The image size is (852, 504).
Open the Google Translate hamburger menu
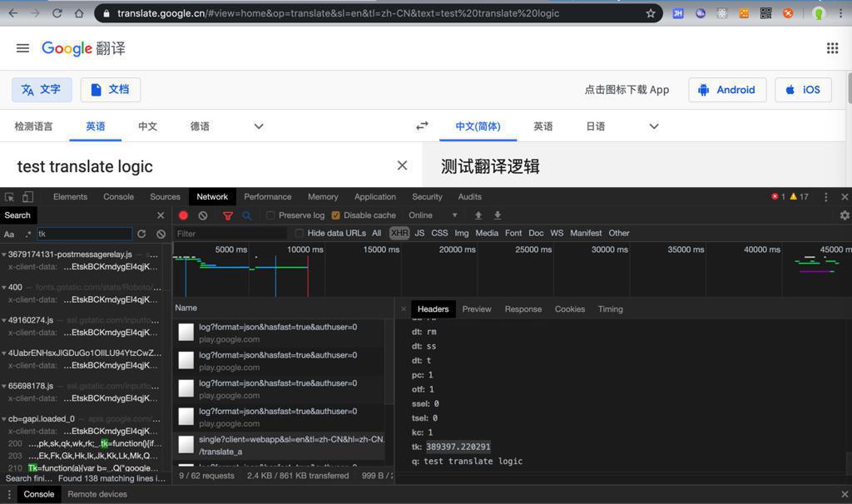coord(22,48)
